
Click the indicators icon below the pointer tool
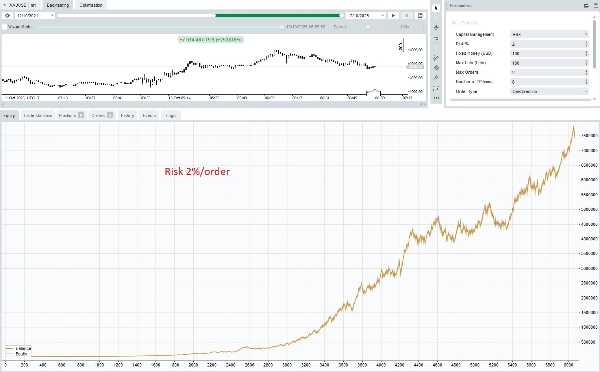(x=436, y=28)
